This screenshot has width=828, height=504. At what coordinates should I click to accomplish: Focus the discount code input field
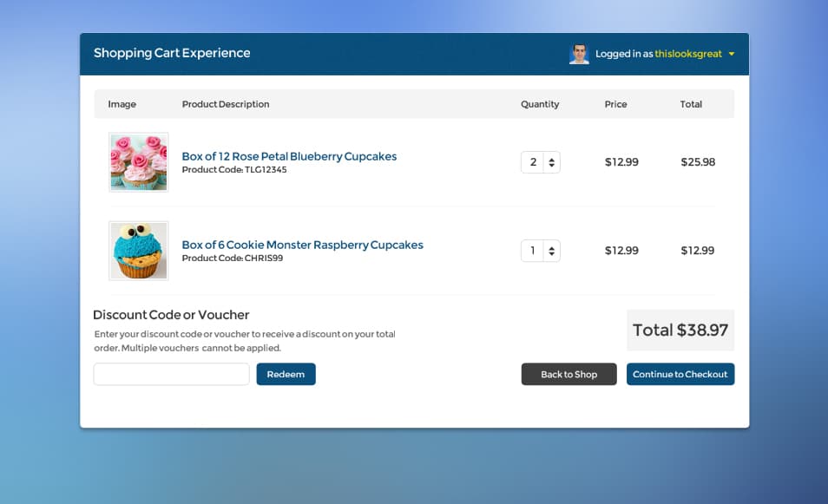[x=171, y=374]
